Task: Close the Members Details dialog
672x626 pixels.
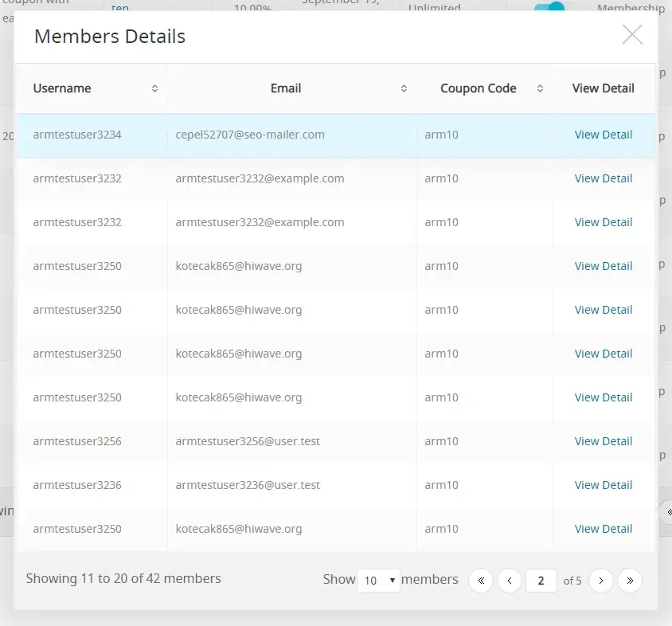Action: pos(632,34)
